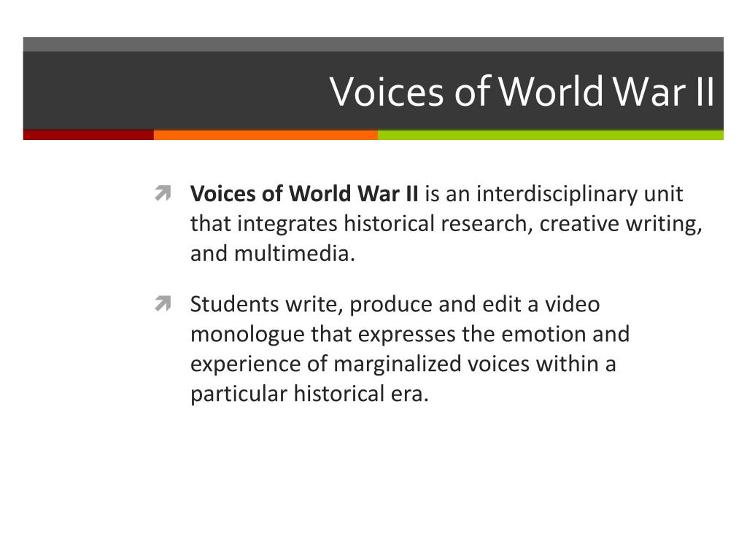The image size is (747, 560).
Task: Click the line starting 'Students write, produce and edit'
Action: pos(395,304)
